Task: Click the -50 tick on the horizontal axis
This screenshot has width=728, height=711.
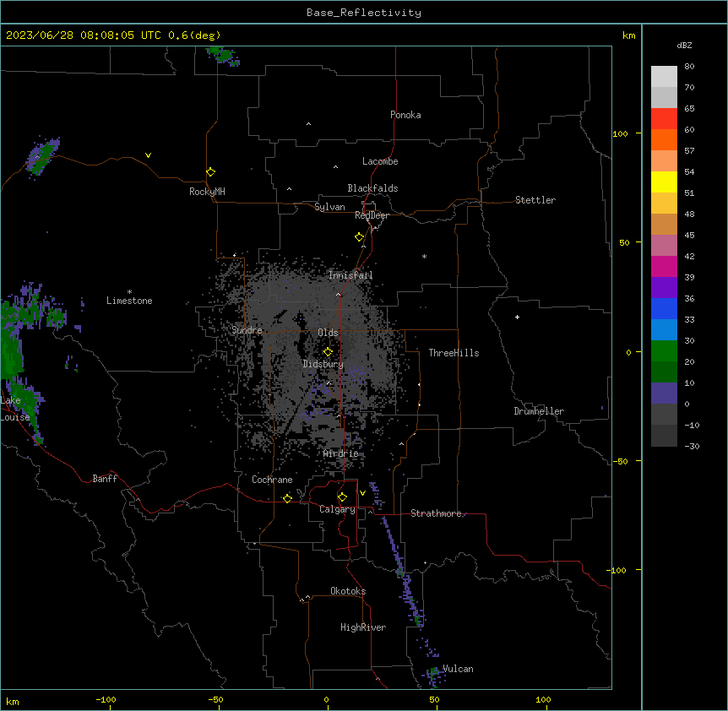Action: [x=215, y=699]
